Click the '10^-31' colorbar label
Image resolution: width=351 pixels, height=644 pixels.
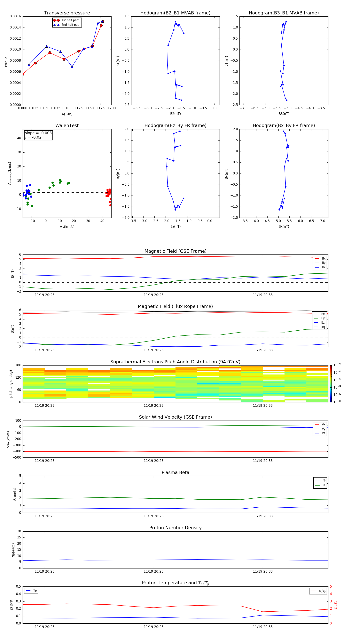click(x=337, y=402)
